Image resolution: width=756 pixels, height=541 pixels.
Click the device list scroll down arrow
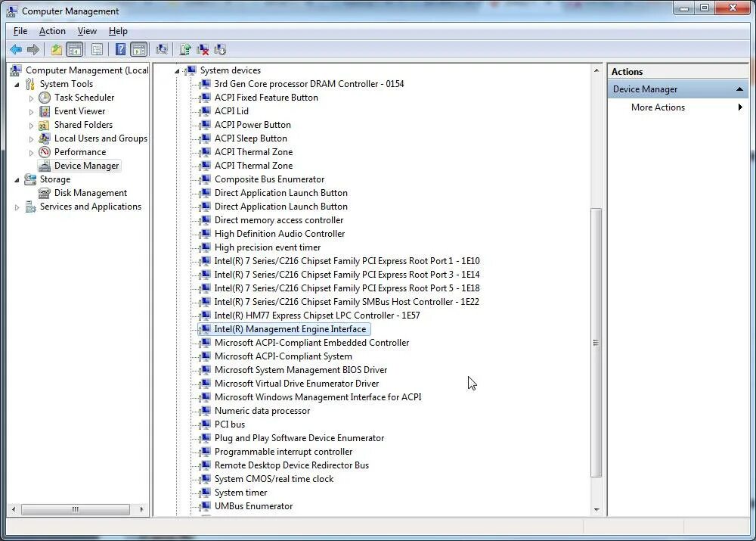[596, 509]
